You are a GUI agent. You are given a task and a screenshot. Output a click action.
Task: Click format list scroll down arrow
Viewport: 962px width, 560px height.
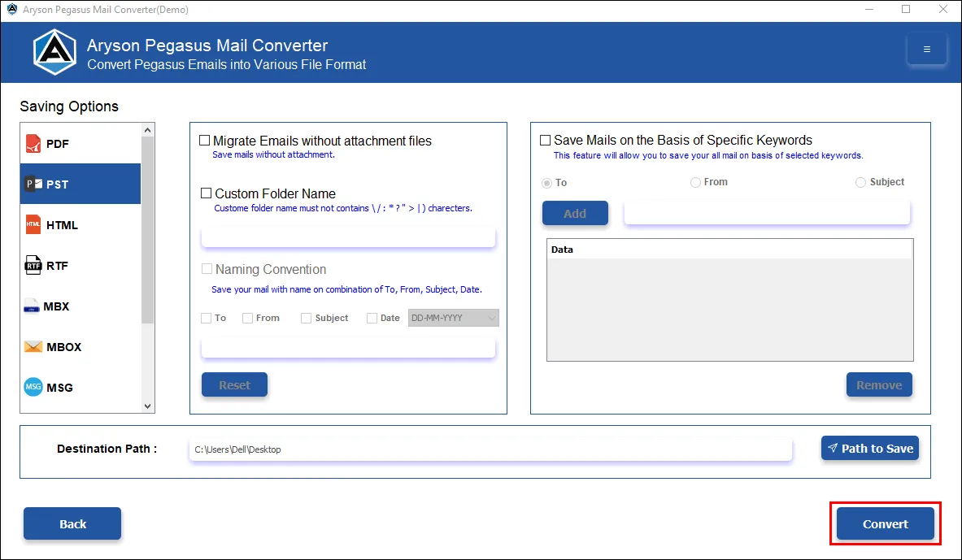tap(147, 406)
